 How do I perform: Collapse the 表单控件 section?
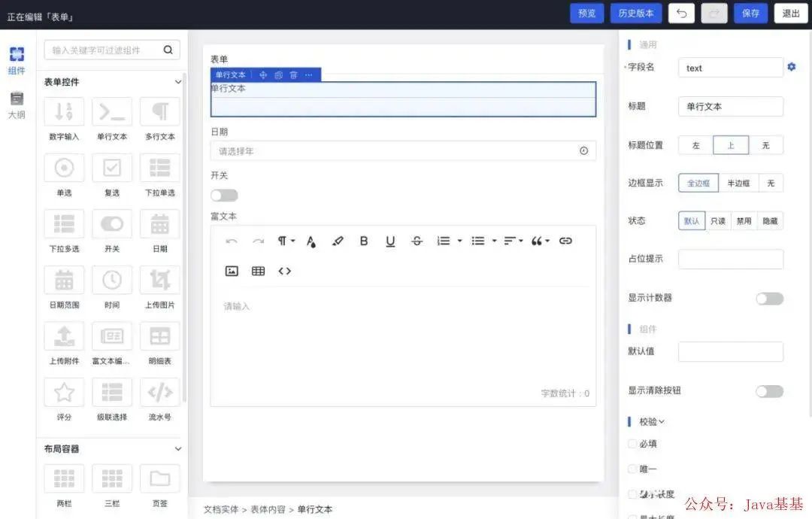[178, 82]
